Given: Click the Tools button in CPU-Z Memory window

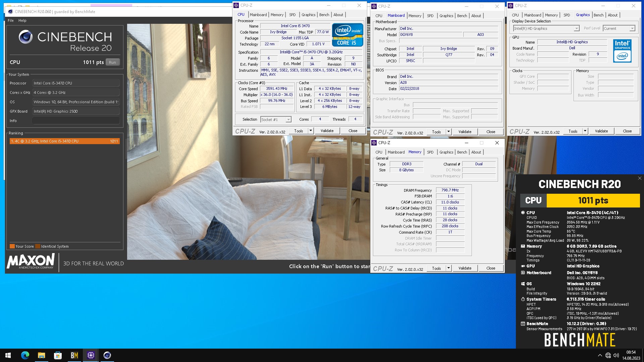Looking at the screenshot, I should pyautogui.click(x=436, y=268).
